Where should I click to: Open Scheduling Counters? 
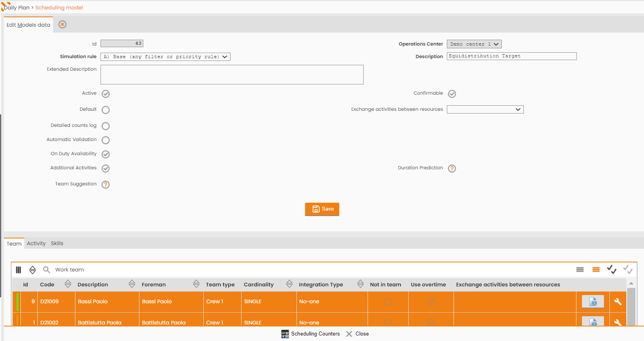(x=311, y=334)
